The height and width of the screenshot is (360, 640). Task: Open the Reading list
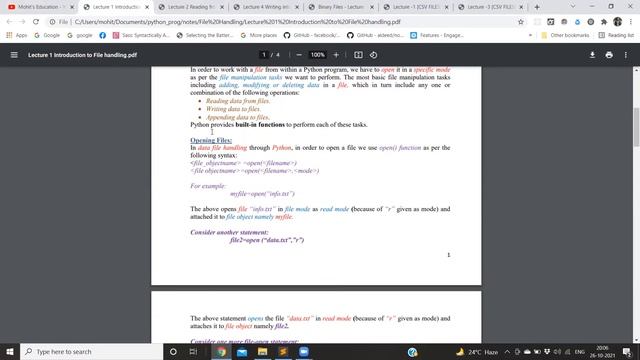tap(616, 36)
